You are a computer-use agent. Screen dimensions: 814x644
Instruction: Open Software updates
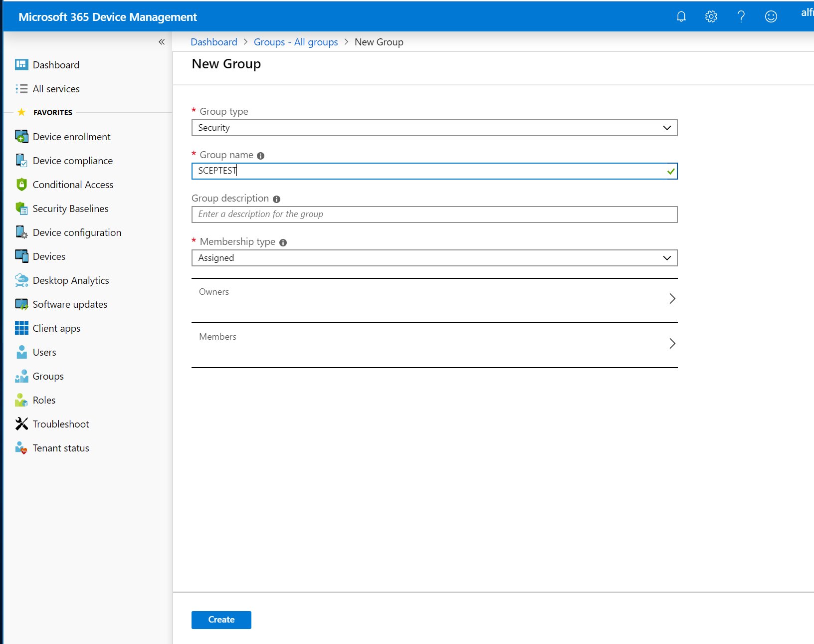69,304
